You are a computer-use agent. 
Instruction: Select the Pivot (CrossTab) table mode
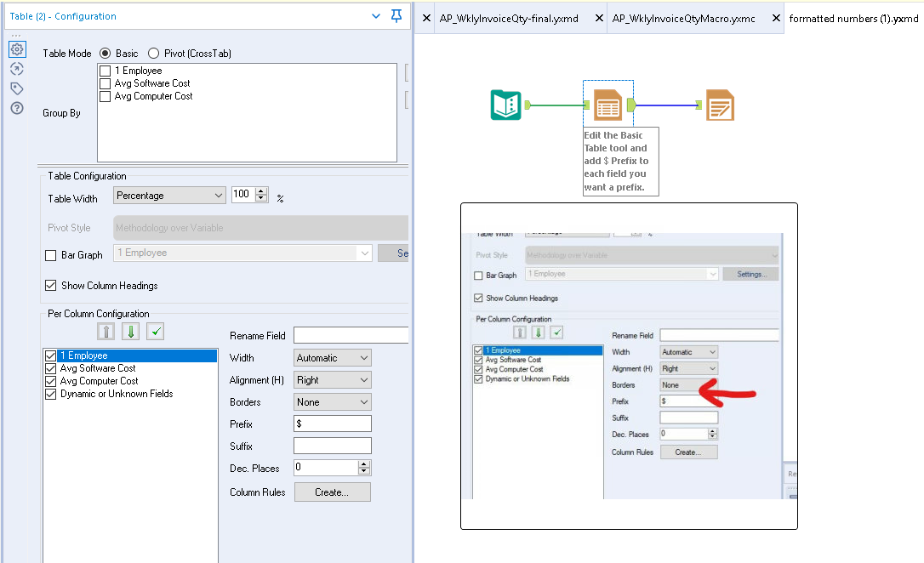pyautogui.click(x=153, y=53)
